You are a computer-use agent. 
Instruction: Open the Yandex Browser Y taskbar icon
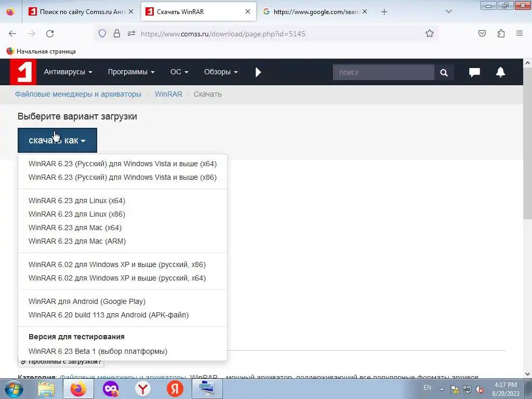(143, 389)
